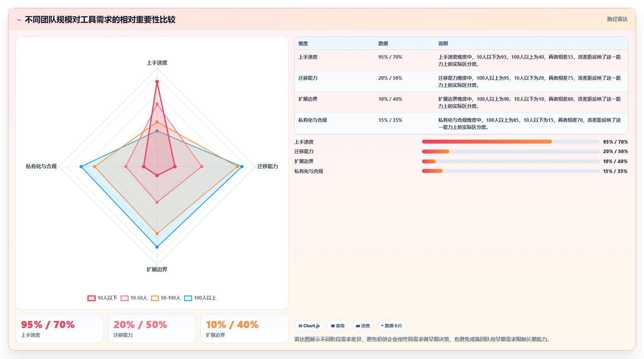
Task: Open the 20% / 50% 迁移能力 stat card
Action: click(x=152, y=328)
